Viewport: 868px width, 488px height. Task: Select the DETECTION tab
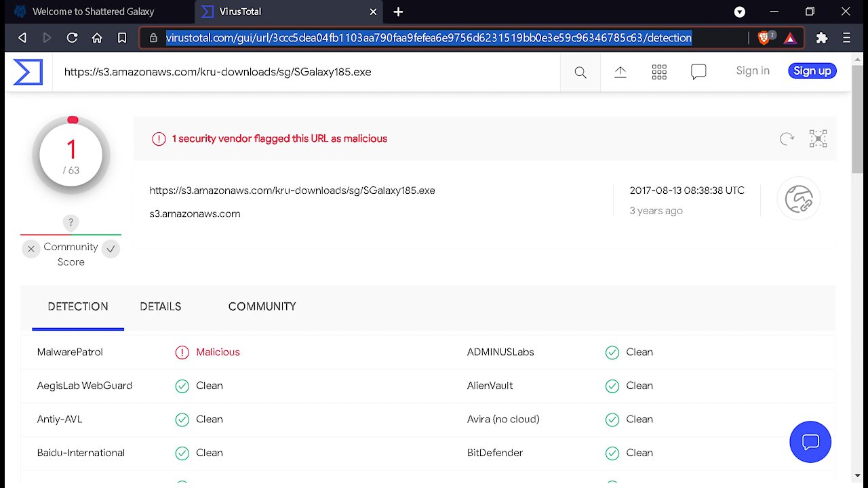click(78, 307)
